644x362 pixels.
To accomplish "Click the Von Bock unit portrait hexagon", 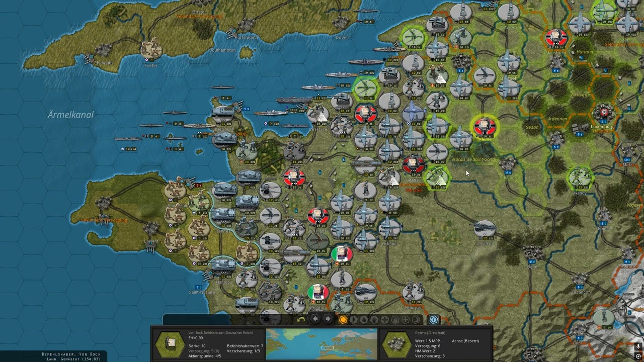I will coord(170,344).
